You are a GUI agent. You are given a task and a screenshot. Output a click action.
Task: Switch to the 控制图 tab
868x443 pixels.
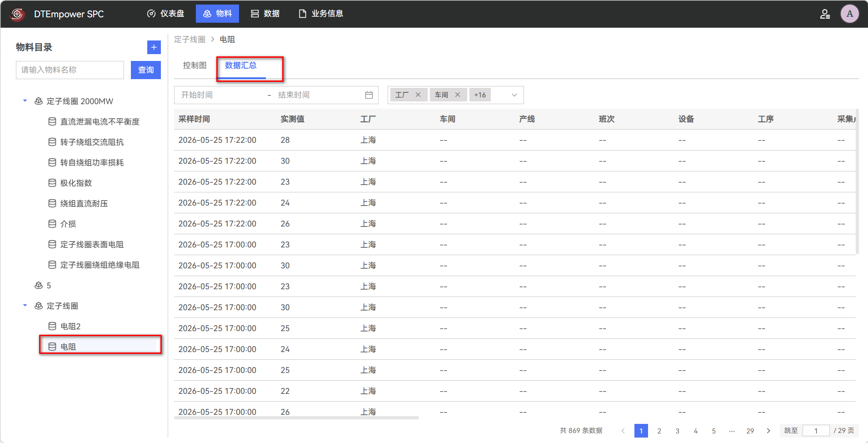pos(195,65)
